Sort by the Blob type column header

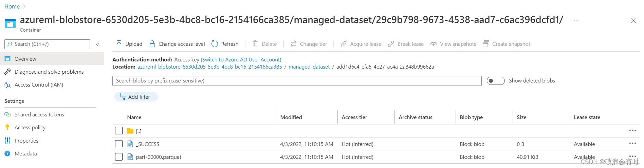[471, 117]
